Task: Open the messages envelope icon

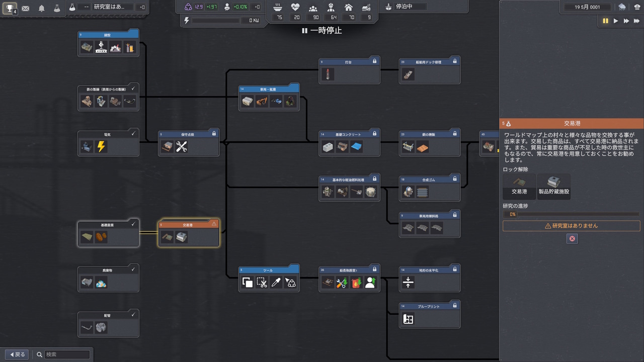Action: (x=25, y=9)
